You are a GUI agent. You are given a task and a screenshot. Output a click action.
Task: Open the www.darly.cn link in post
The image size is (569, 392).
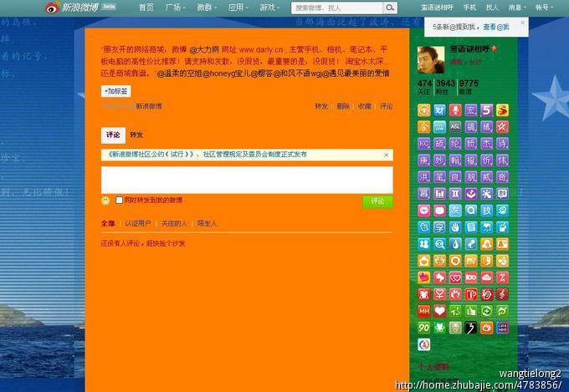260,49
